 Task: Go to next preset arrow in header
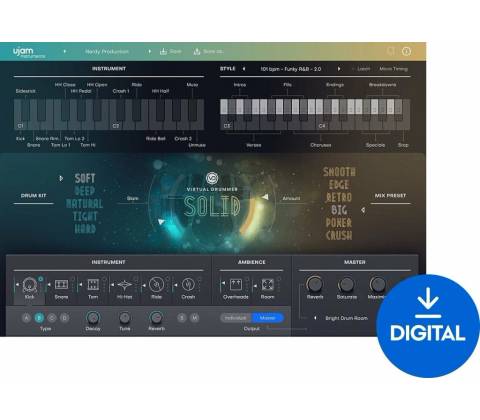(x=149, y=51)
